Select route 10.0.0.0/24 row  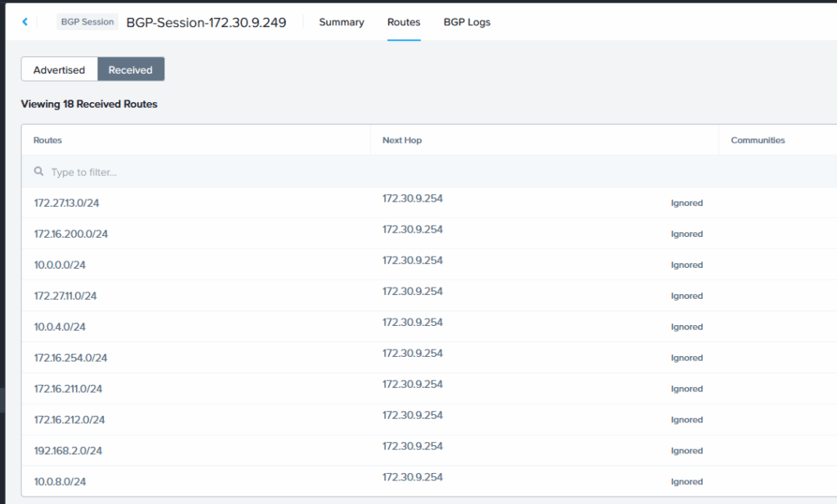click(x=60, y=265)
